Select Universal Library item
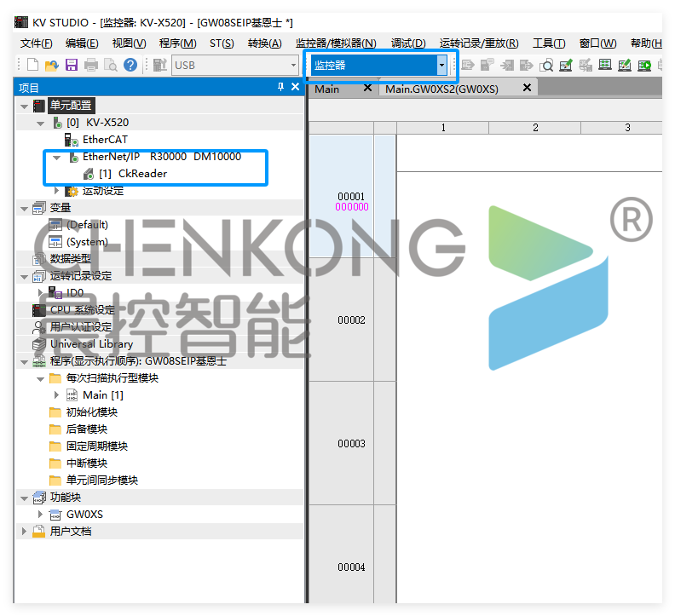Image resolution: width=675 pixels, height=616 pixels. click(92, 344)
